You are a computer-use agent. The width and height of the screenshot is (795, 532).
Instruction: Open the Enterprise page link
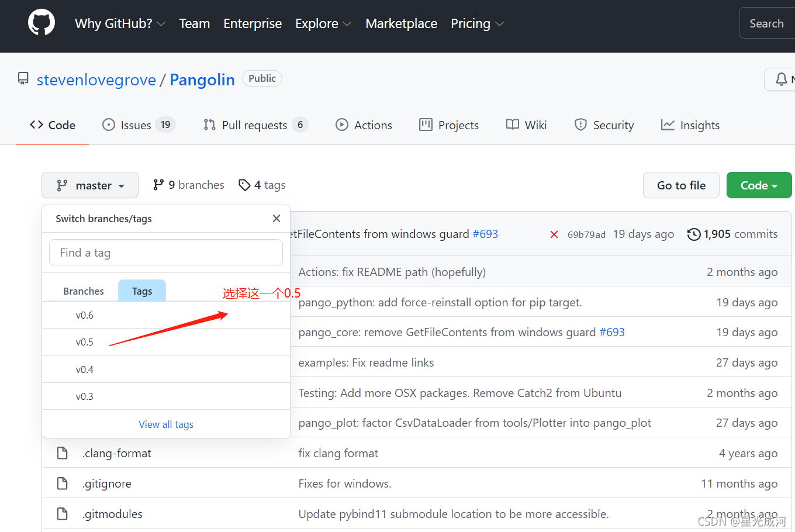[x=253, y=23]
